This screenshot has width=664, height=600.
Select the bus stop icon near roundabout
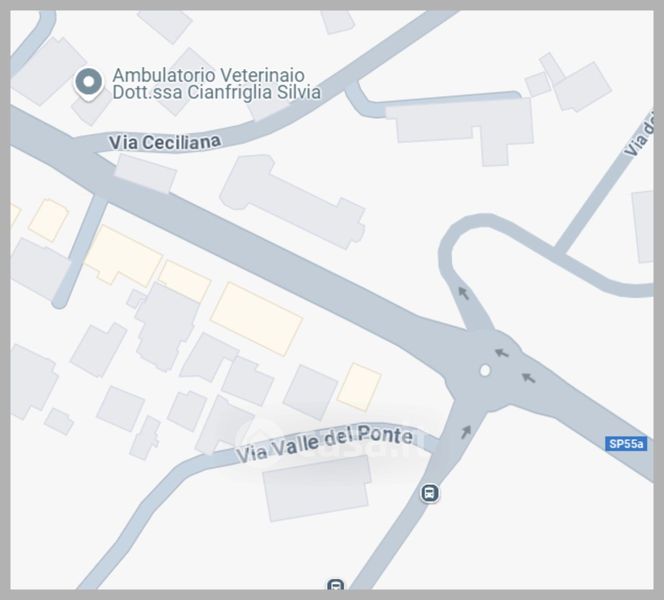(x=429, y=493)
